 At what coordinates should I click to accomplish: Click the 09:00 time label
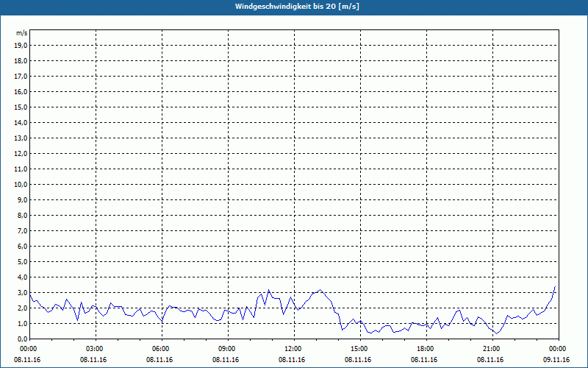pyautogui.click(x=228, y=349)
